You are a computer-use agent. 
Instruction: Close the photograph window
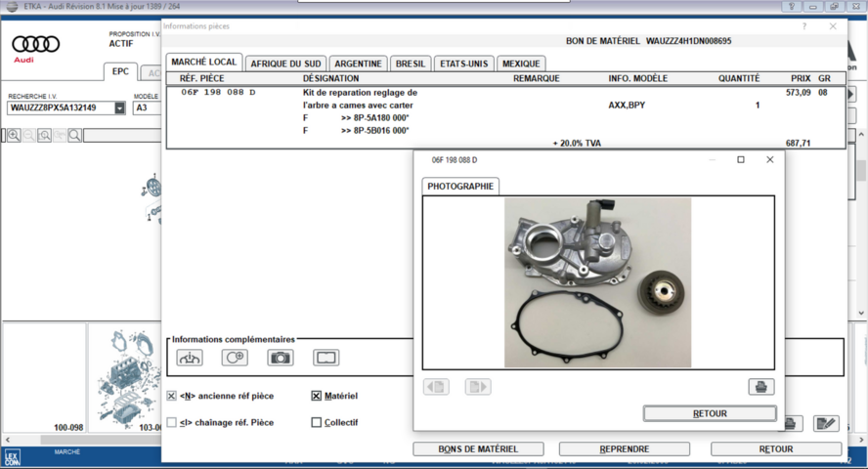769,160
